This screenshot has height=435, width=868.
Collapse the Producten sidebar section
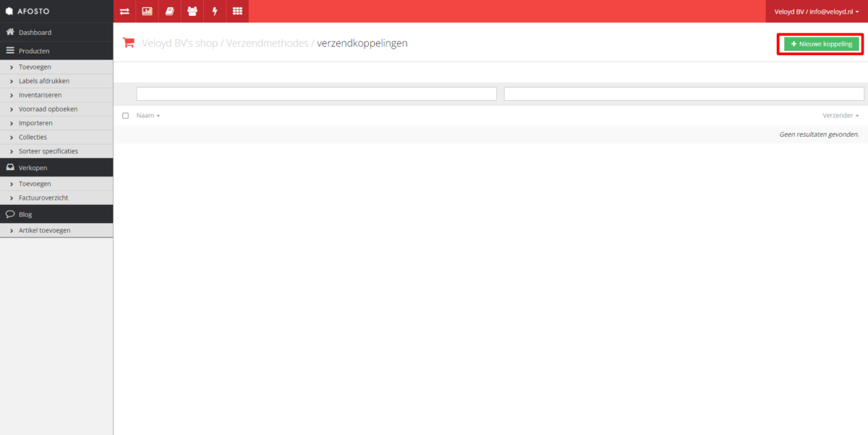34,51
